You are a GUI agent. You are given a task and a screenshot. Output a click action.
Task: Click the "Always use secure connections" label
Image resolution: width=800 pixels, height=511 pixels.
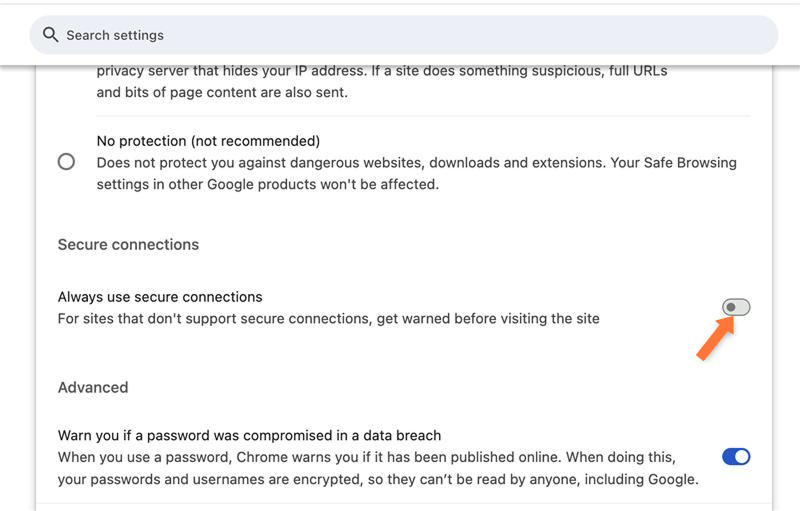[x=160, y=297]
